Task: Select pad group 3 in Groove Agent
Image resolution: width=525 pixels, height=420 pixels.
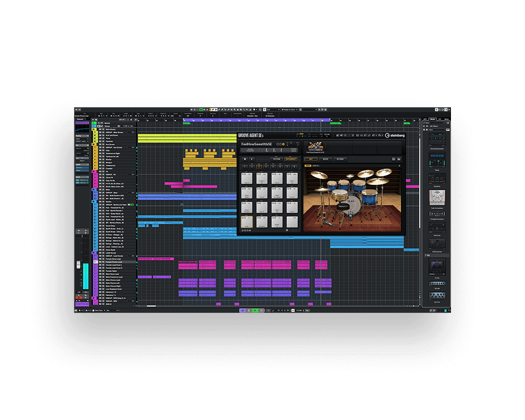Action: pos(259,166)
